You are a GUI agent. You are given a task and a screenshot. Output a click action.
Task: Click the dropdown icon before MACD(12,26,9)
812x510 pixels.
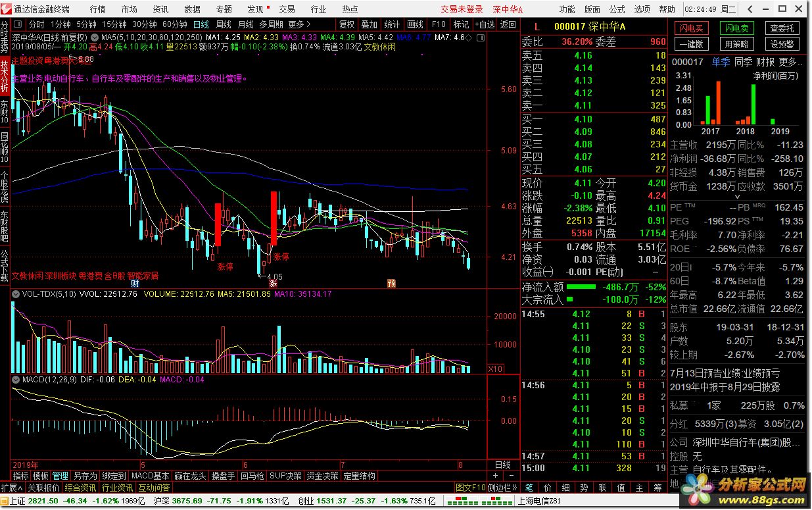(16, 379)
